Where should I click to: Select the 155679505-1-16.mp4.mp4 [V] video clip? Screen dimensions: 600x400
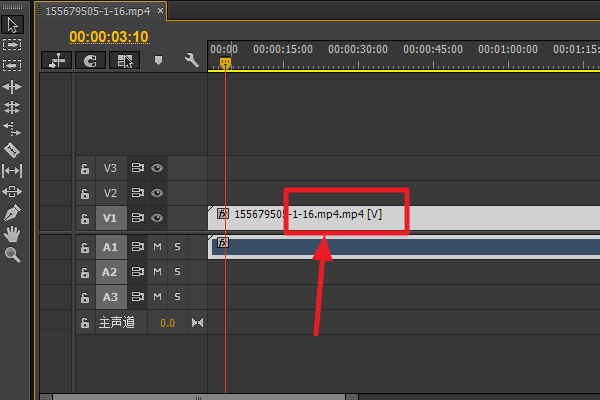(x=404, y=218)
